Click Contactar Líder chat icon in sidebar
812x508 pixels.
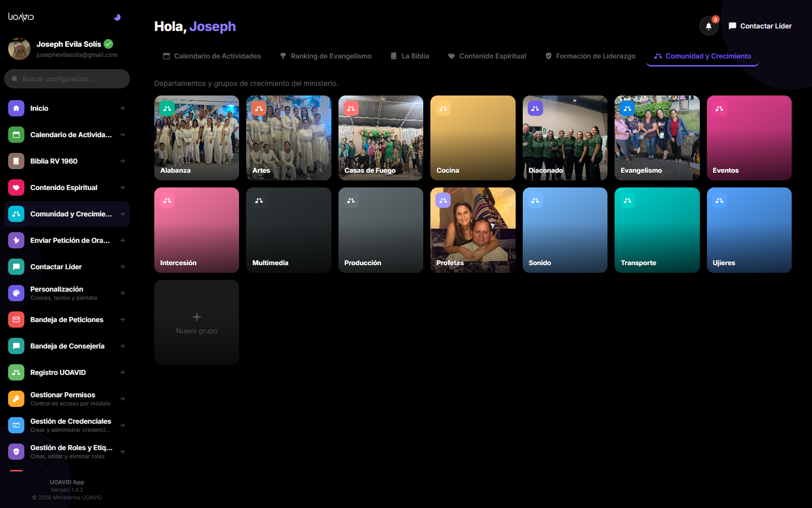(x=16, y=267)
